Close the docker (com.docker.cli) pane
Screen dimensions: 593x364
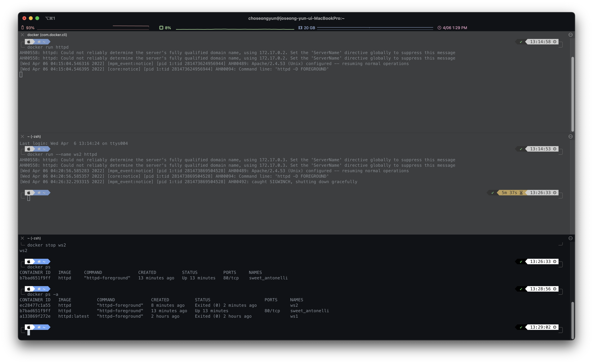tap(22, 35)
